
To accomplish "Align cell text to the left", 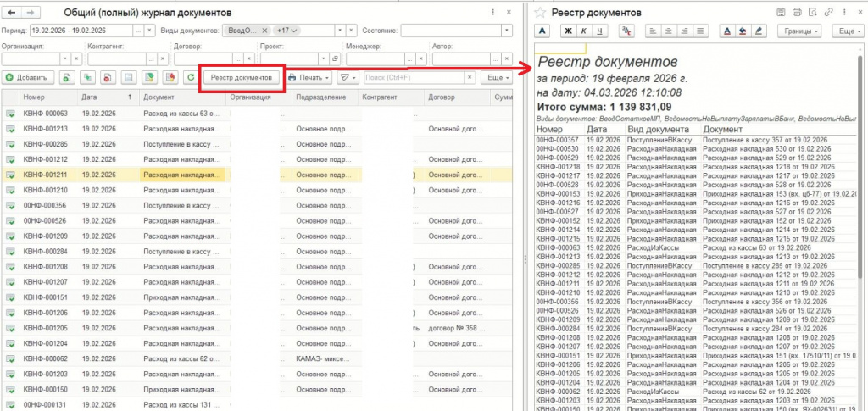I will pyautogui.click(x=653, y=31).
